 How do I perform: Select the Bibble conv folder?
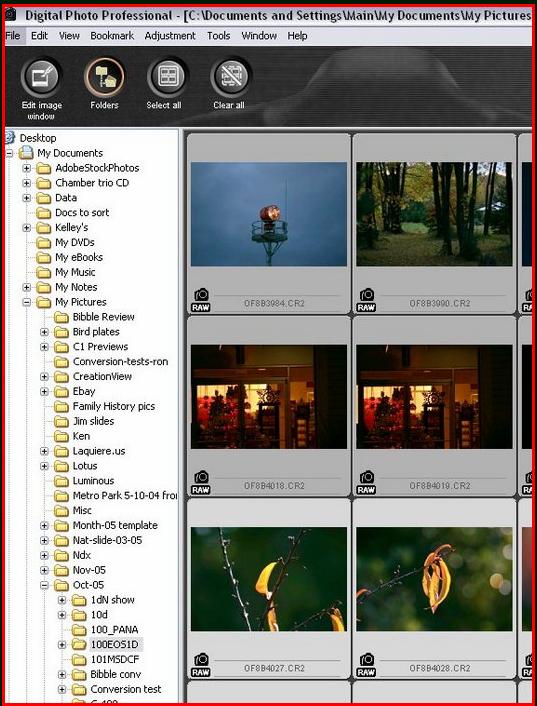tap(116, 674)
